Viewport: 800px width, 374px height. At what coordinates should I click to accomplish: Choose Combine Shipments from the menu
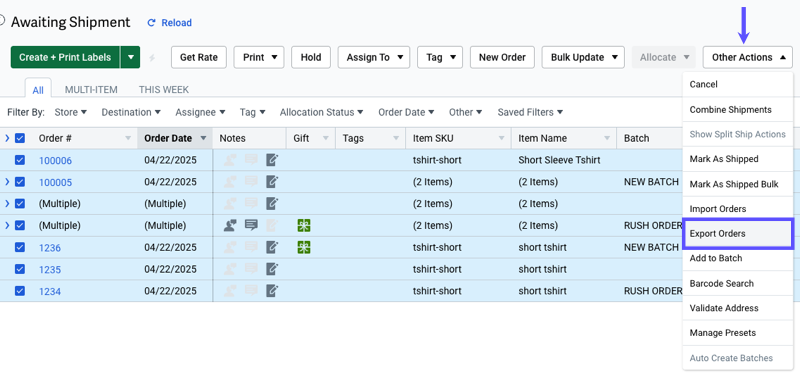point(738,110)
